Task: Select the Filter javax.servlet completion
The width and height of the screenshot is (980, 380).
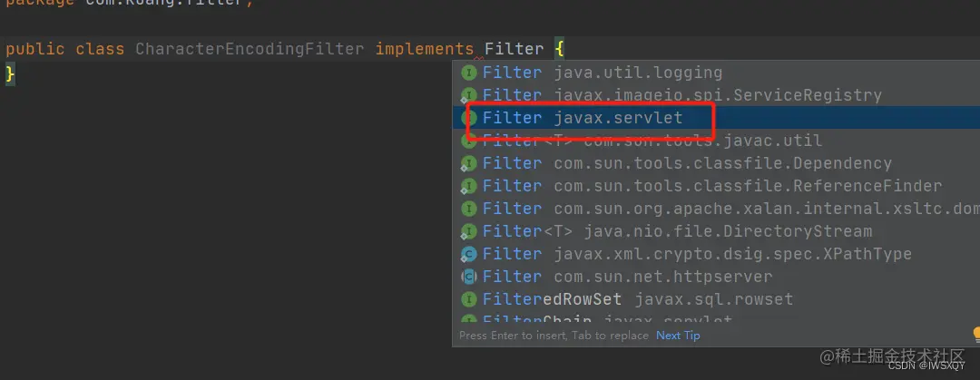Action: [x=716, y=118]
